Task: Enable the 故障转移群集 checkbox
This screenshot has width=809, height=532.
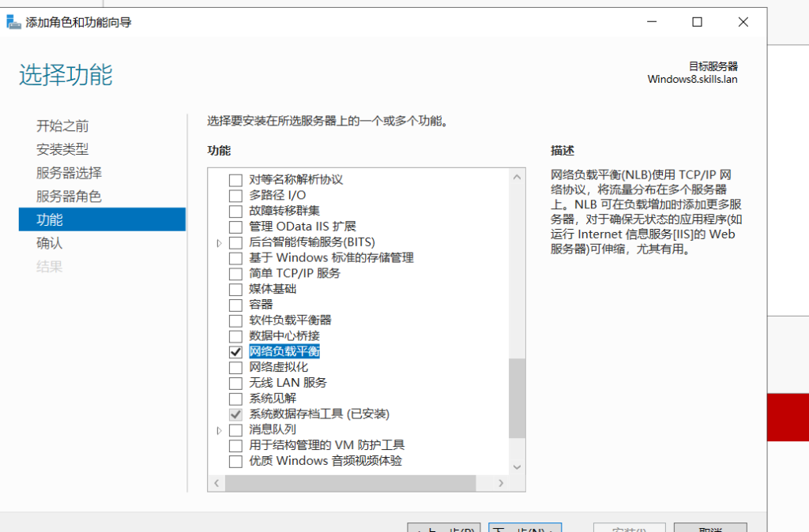Action: point(235,211)
